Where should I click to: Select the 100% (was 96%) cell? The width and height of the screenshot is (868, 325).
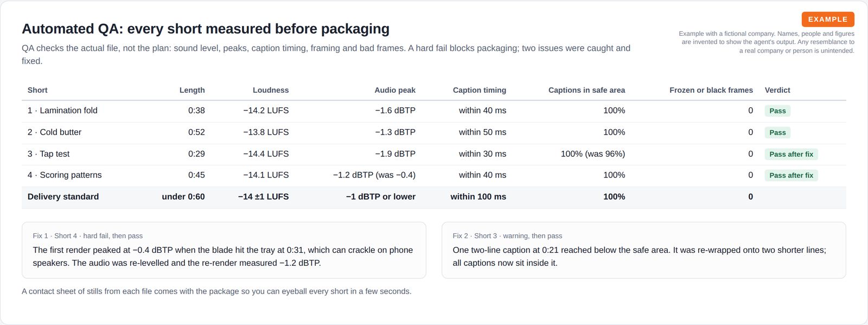[593, 154]
